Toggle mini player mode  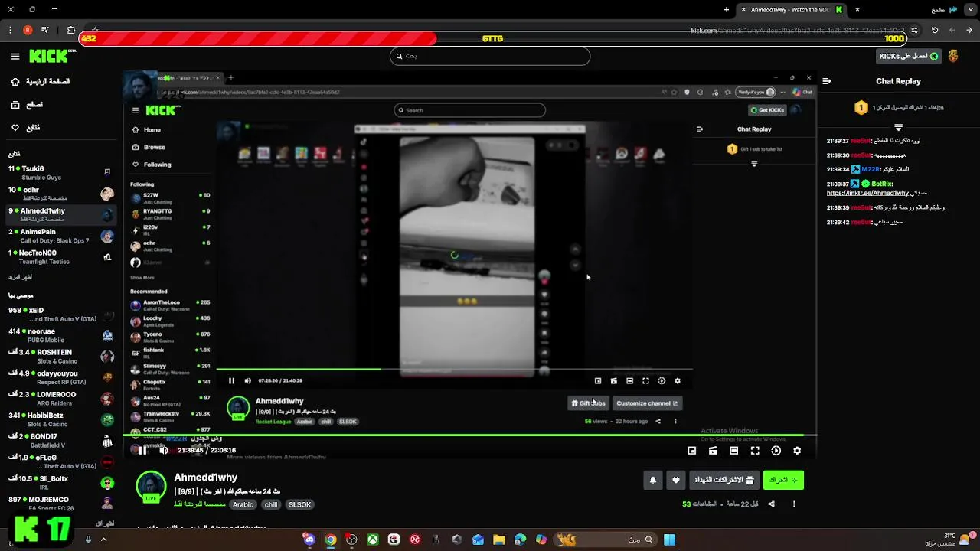pos(692,451)
